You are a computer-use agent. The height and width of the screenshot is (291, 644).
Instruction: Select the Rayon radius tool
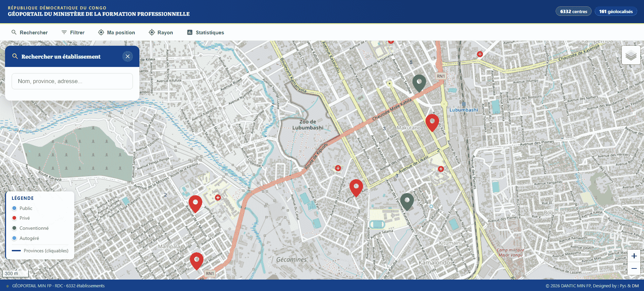[x=161, y=33]
